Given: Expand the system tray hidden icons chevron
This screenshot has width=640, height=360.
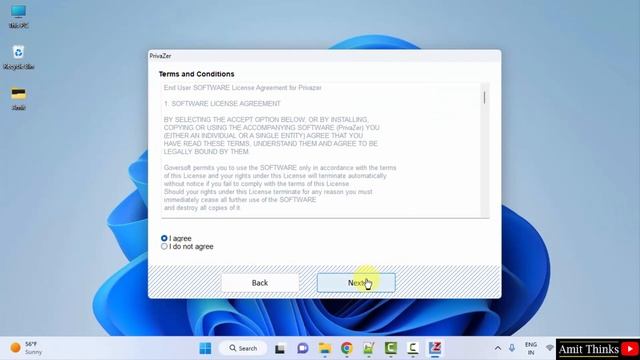Looking at the screenshot, I should (498, 348).
